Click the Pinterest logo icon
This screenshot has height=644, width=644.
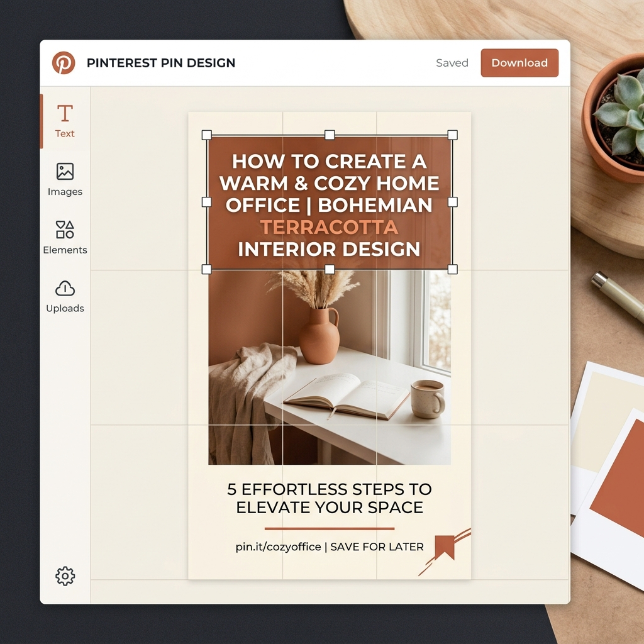64,63
